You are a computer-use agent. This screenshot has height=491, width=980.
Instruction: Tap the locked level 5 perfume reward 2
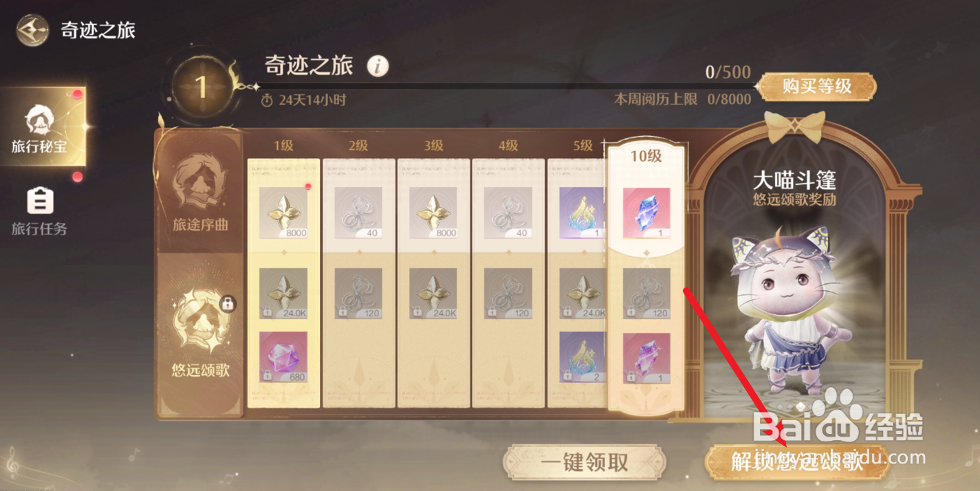coord(582,357)
